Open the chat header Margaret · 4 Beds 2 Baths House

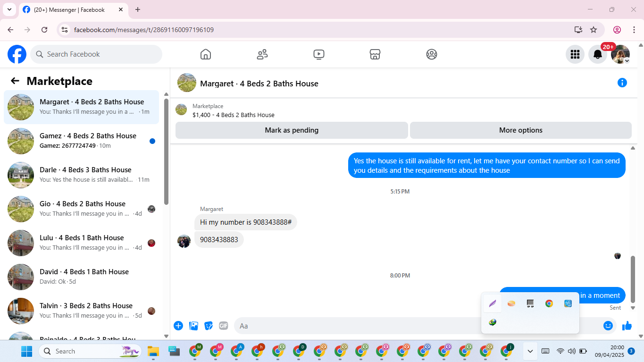[259, 84]
